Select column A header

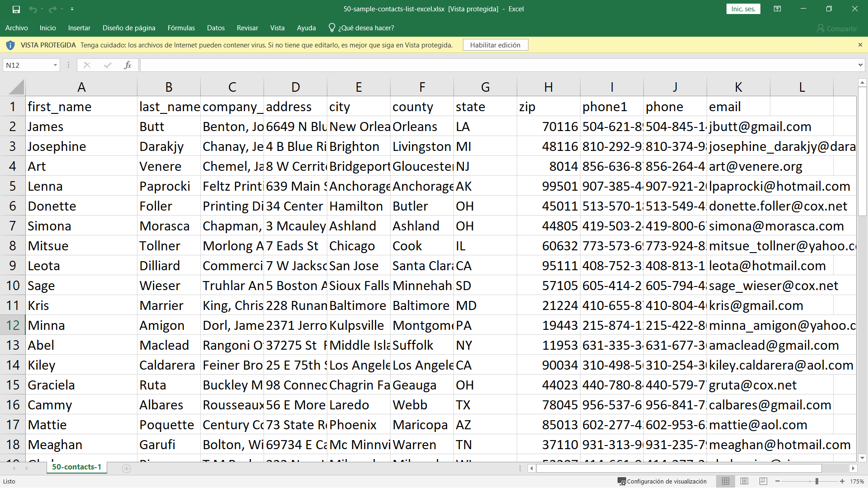click(x=81, y=87)
